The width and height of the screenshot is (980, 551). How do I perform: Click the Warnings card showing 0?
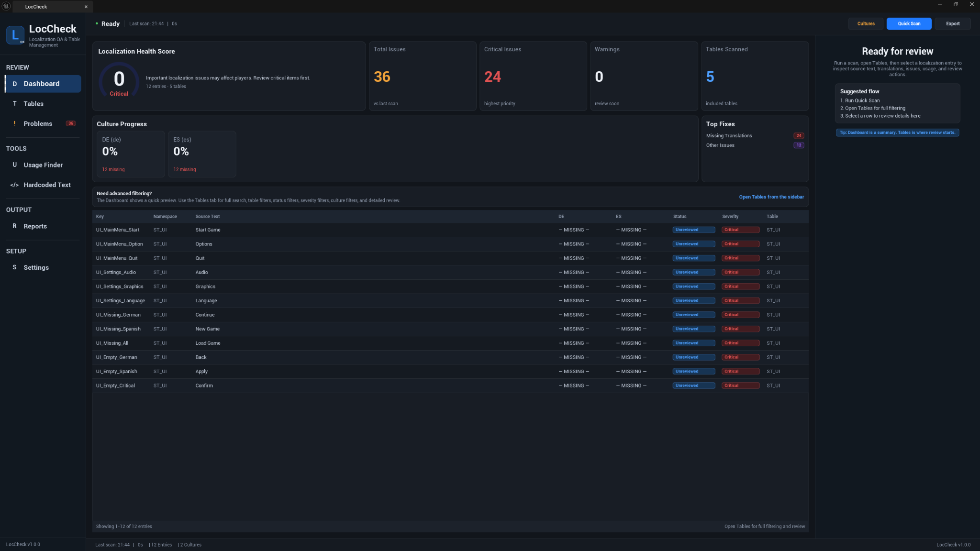coord(644,76)
